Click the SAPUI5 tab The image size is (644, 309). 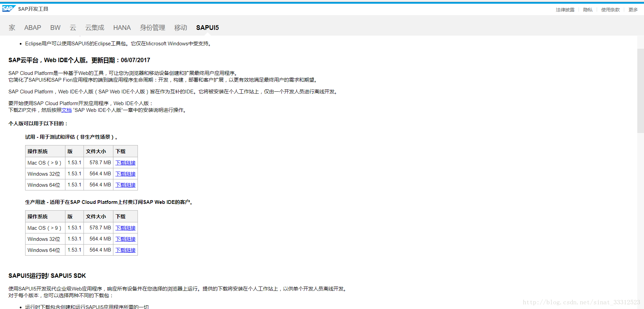coord(207,28)
